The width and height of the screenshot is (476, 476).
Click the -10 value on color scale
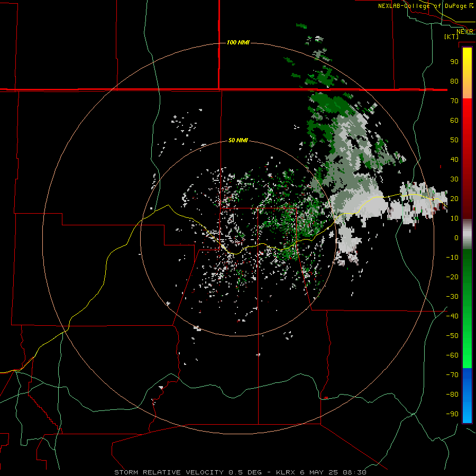(452, 258)
